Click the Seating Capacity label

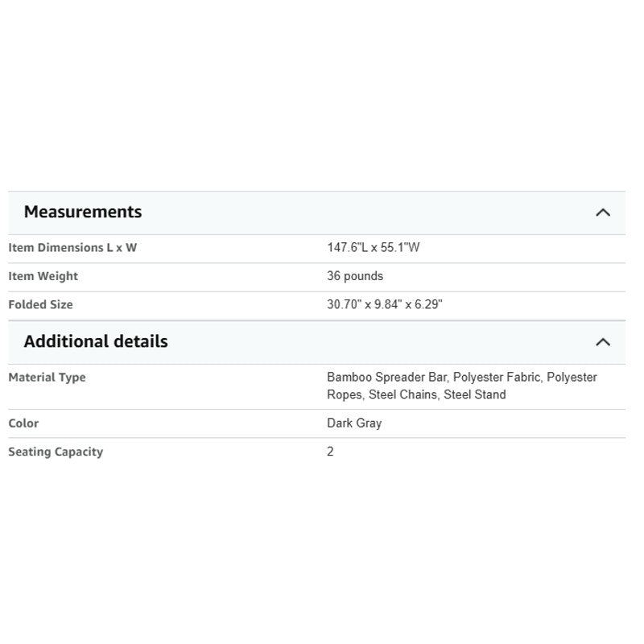(x=56, y=452)
